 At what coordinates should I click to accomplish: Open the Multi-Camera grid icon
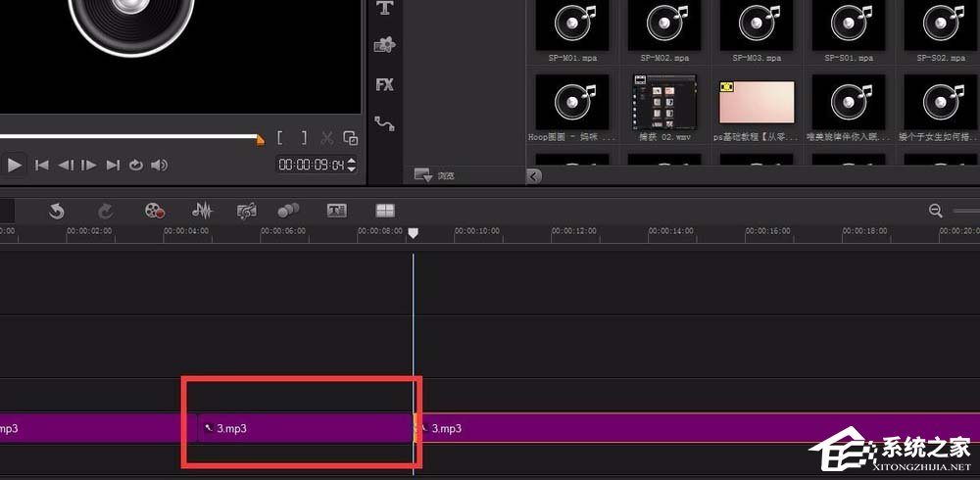click(385, 211)
